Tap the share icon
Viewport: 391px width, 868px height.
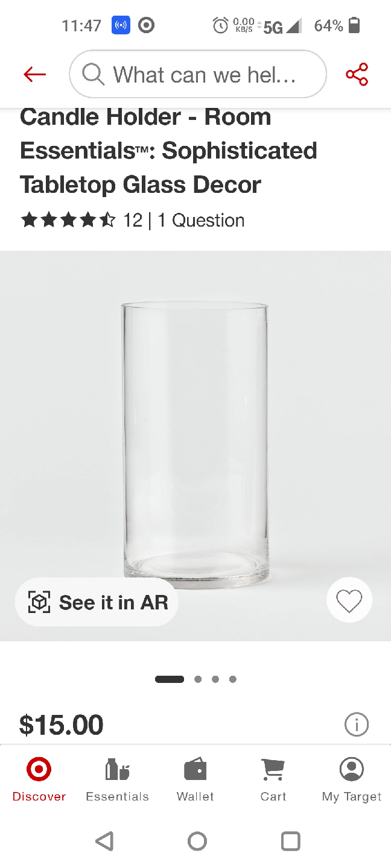(357, 74)
